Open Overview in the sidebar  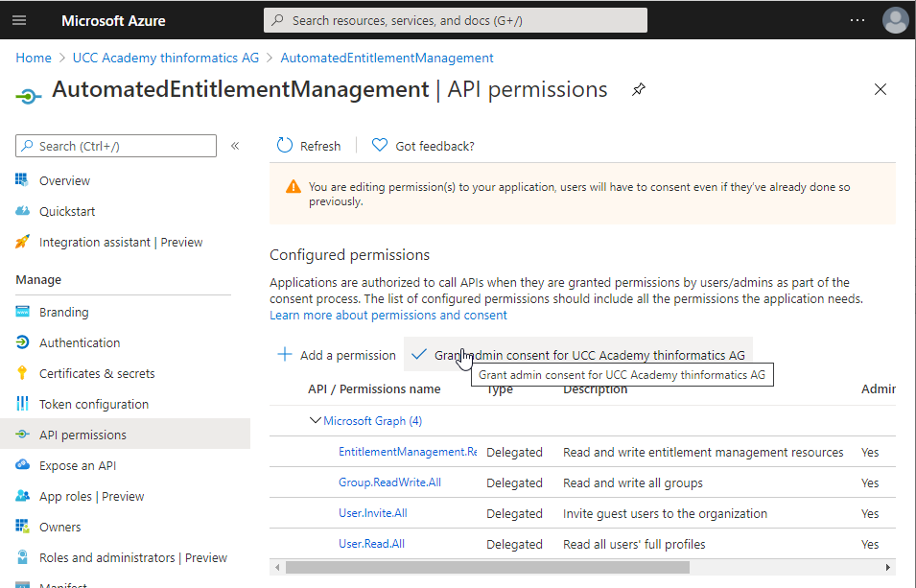(64, 180)
